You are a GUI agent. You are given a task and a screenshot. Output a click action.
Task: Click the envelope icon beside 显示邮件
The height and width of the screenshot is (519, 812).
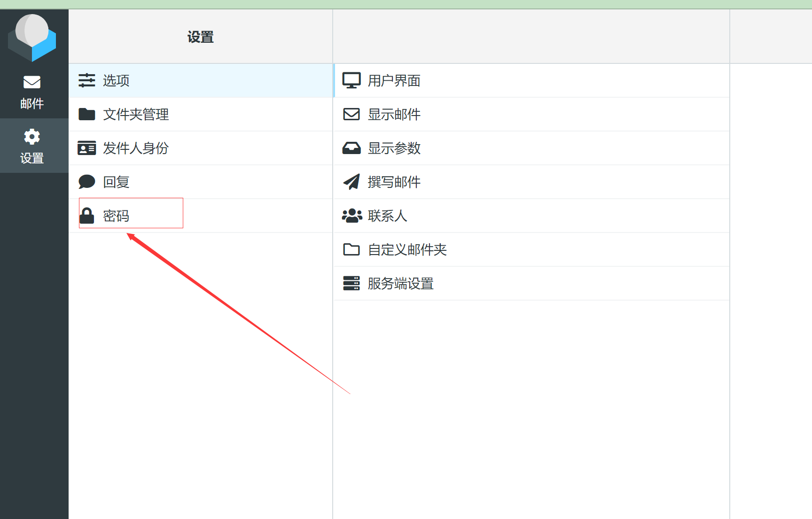(351, 114)
